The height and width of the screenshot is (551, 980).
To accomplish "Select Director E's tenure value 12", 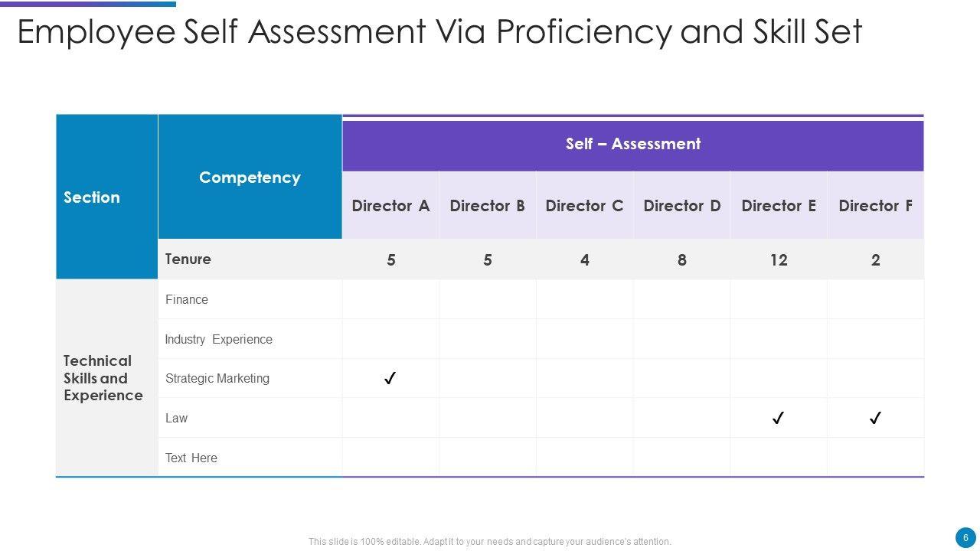I will tap(779, 260).
